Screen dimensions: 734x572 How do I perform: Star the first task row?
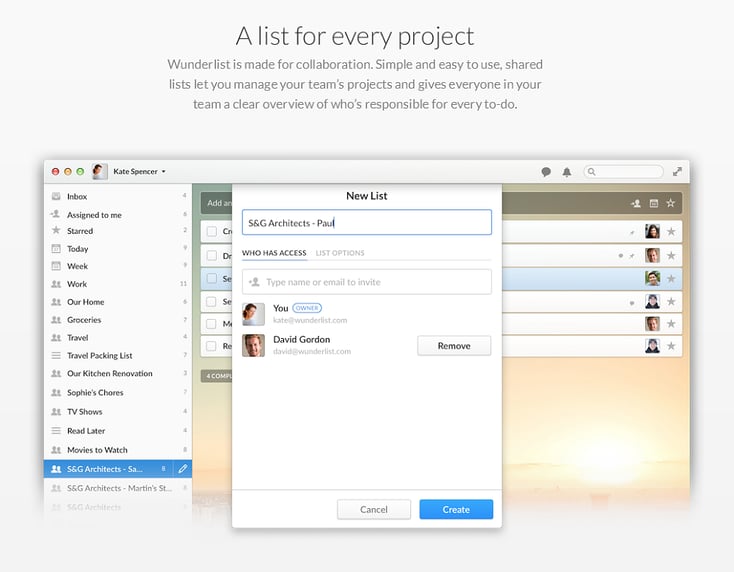[671, 231]
